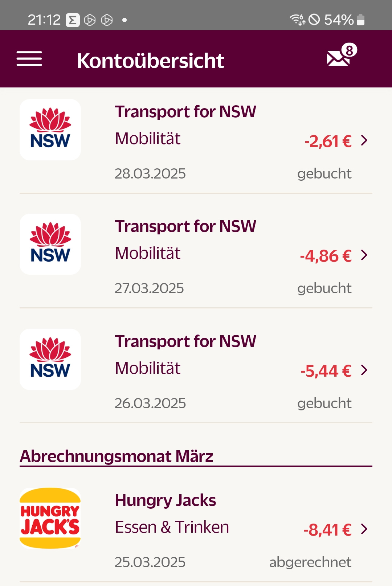Open the hamburger navigation menu
This screenshot has width=392, height=586.
[29, 59]
